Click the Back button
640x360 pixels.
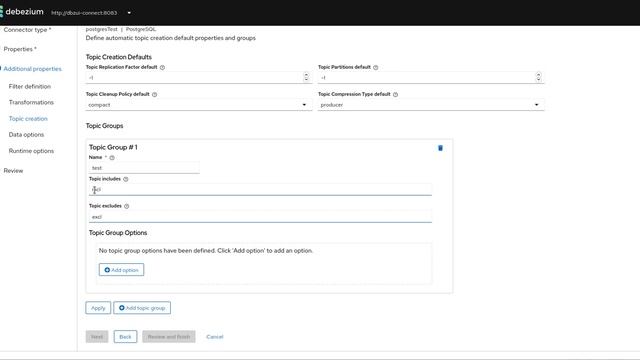coord(125,337)
